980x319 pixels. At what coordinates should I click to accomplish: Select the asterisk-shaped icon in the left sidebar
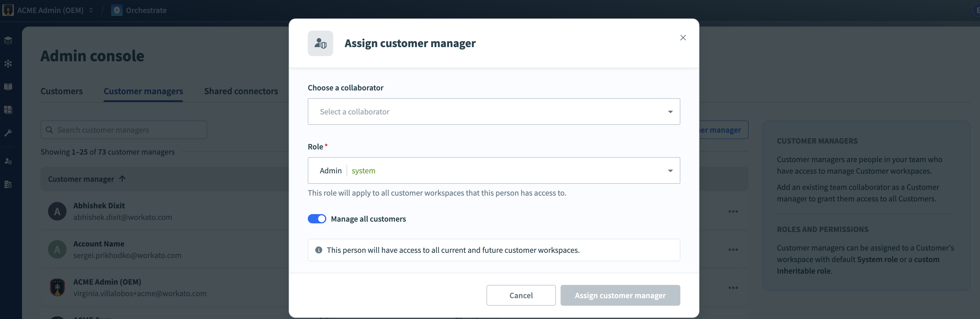coord(8,64)
